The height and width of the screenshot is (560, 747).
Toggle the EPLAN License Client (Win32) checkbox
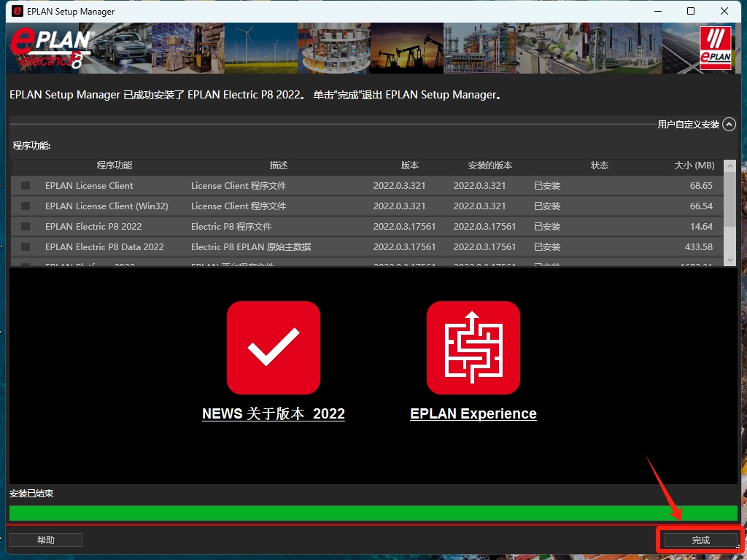pyautogui.click(x=26, y=206)
